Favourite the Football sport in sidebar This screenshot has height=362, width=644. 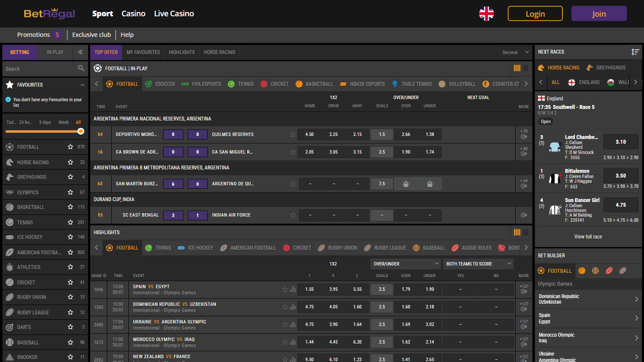tap(70, 147)
